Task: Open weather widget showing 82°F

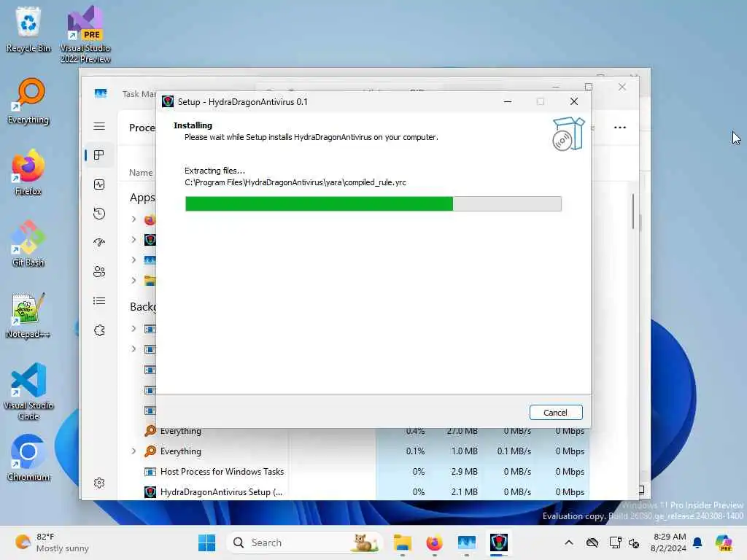Action: coord(52,542)
